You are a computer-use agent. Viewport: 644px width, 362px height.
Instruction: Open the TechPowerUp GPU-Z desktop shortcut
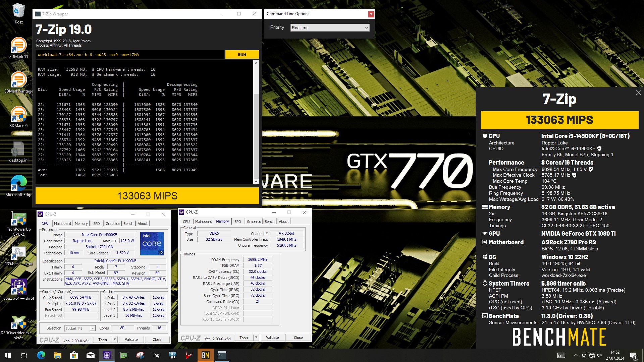18,224
